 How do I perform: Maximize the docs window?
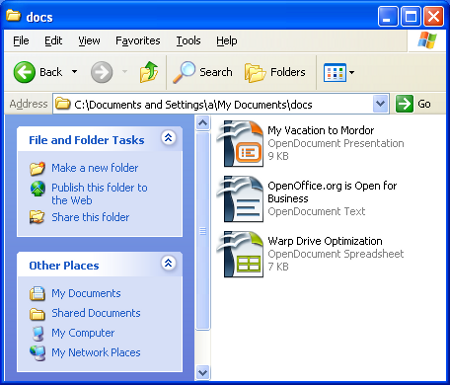410,16
